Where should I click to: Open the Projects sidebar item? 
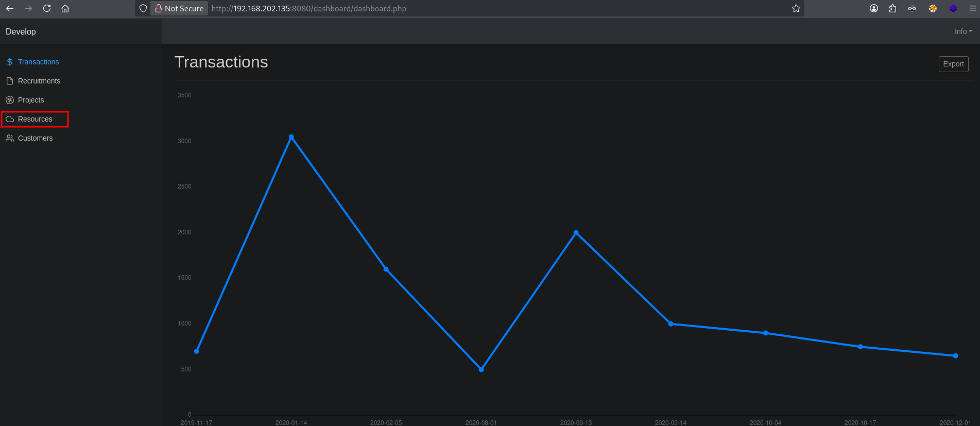(31, 100)
